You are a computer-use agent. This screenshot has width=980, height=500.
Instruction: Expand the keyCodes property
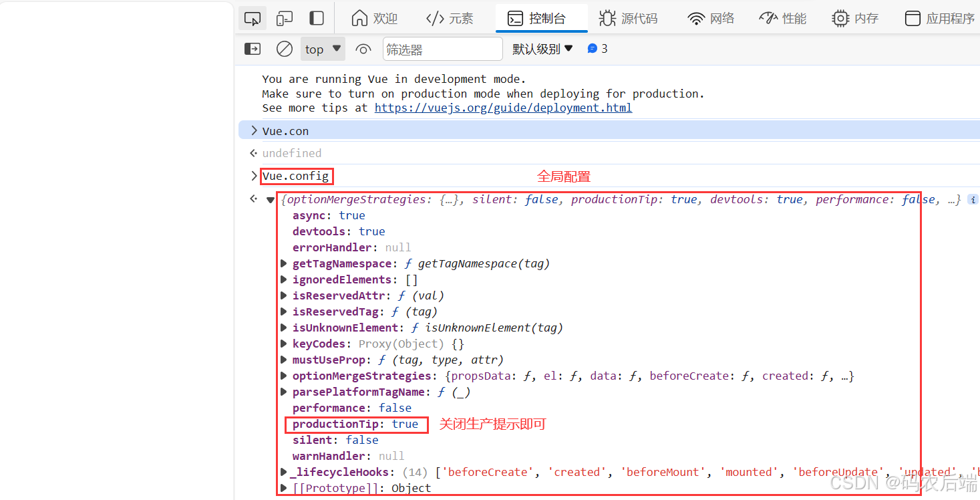pyautogui.click(x=283, y=344)
